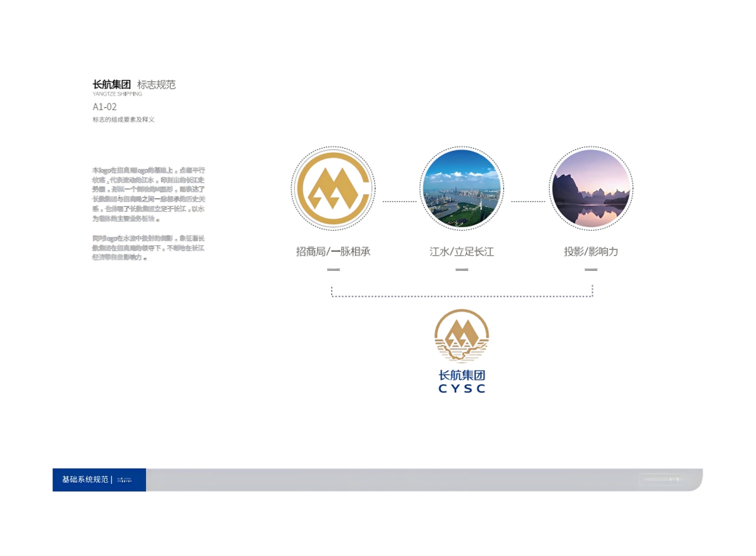Click the bold 长航集团 heading
Image resolution: width=756 pixels, height=556 pixels.
coord(111,85)
